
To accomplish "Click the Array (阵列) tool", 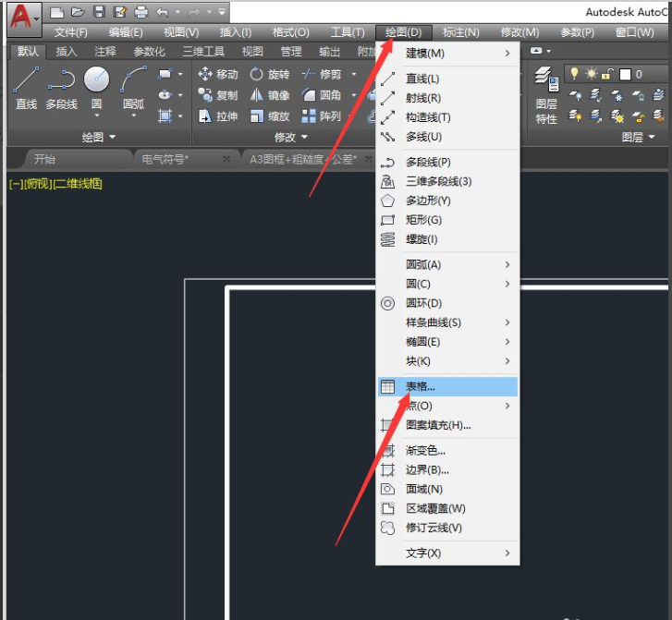I will (322, 115).
